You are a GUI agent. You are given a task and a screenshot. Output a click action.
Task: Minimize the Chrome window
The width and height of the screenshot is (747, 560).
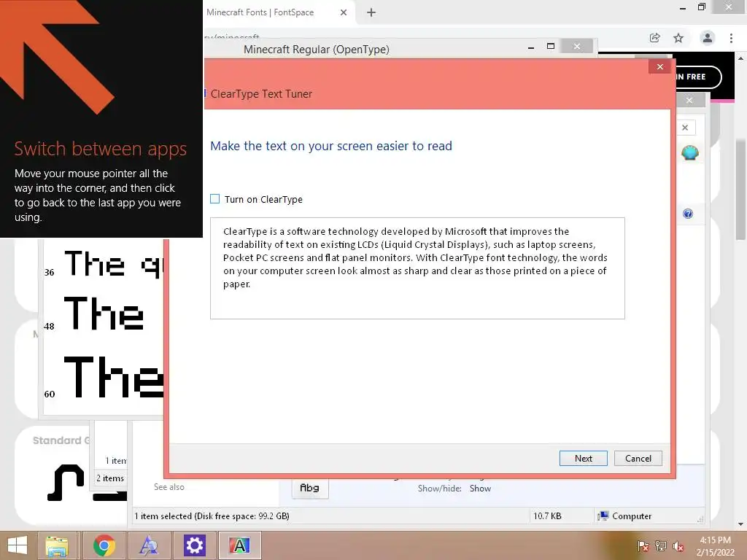pyautogui.click(x=683, y=8)
